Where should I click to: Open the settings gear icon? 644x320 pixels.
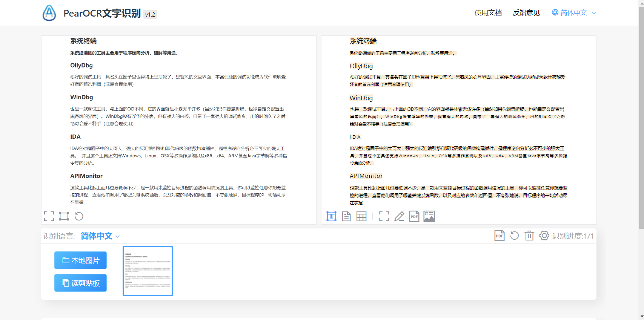pos(544,236)
